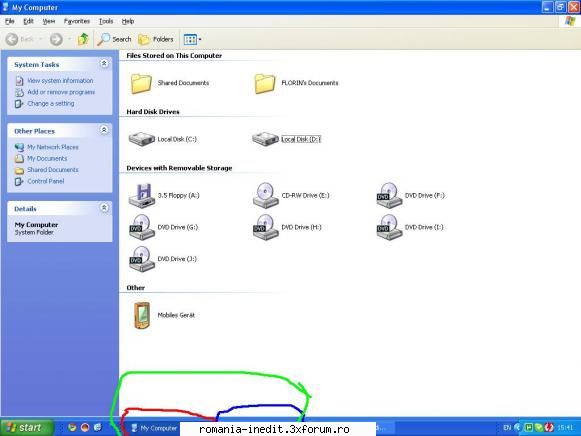
Task: Click the Hard Disk Drives group header
Action: tap(153, 112)
